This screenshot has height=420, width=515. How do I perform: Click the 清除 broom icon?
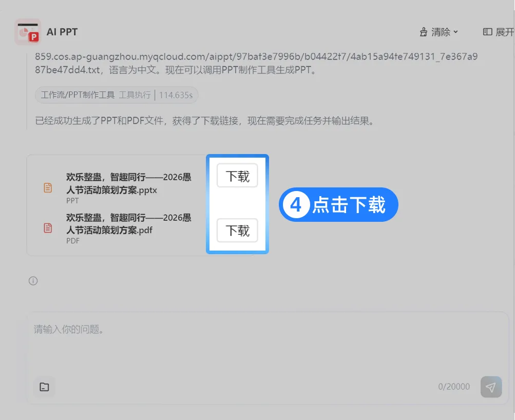click(424, 32)
